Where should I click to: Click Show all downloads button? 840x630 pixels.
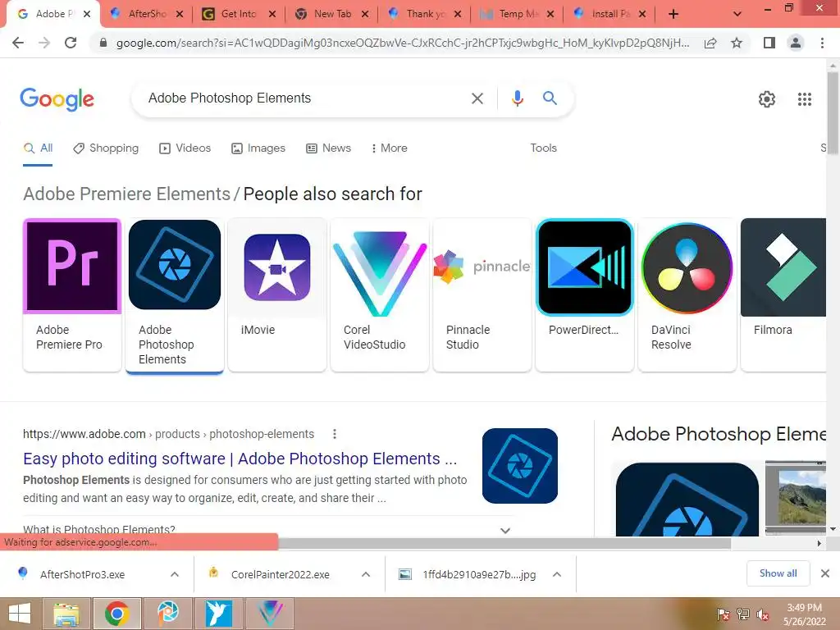(x=778, y=573)
